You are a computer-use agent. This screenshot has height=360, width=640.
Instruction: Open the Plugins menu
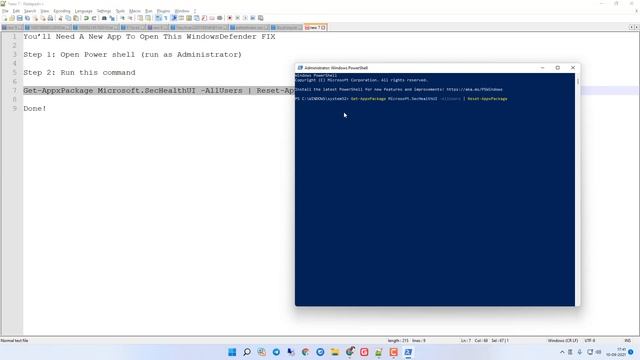(x=163, y=11)
